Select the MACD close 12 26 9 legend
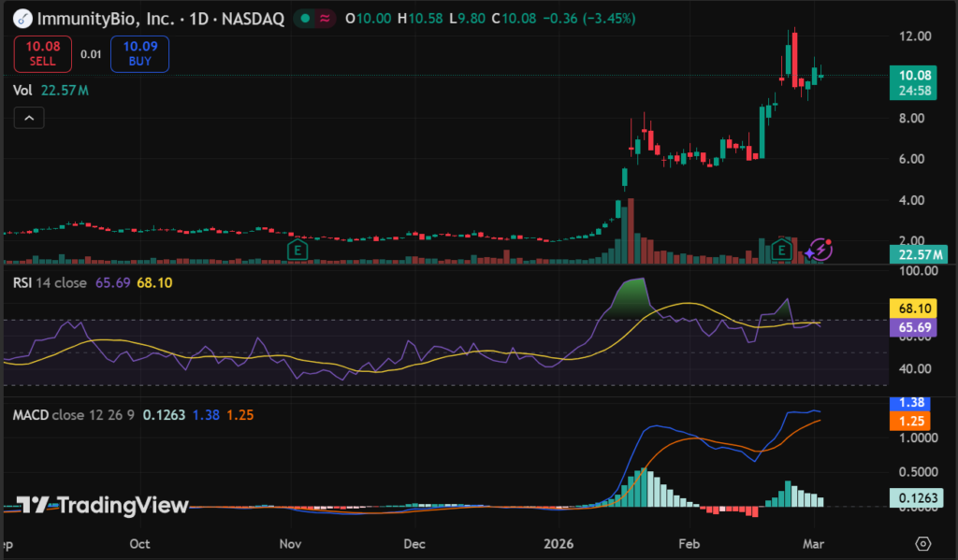The width and height of the screenshot is (958, 560). pos(71,413)
